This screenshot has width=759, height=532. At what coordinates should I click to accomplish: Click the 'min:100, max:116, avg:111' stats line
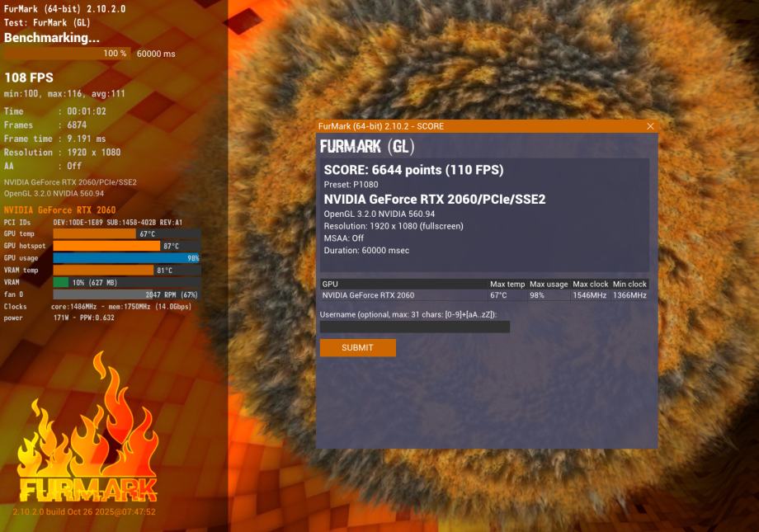64,93
